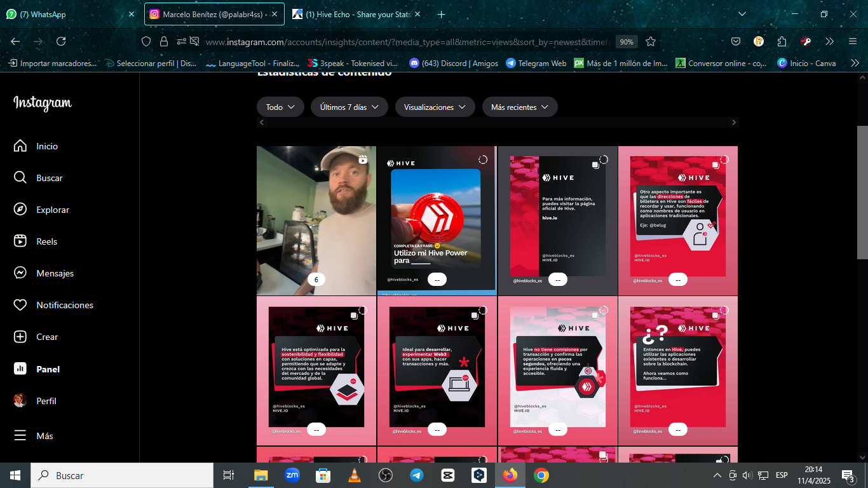Open Firefox application menu
868x488 pixels.
tap(852, 41)
